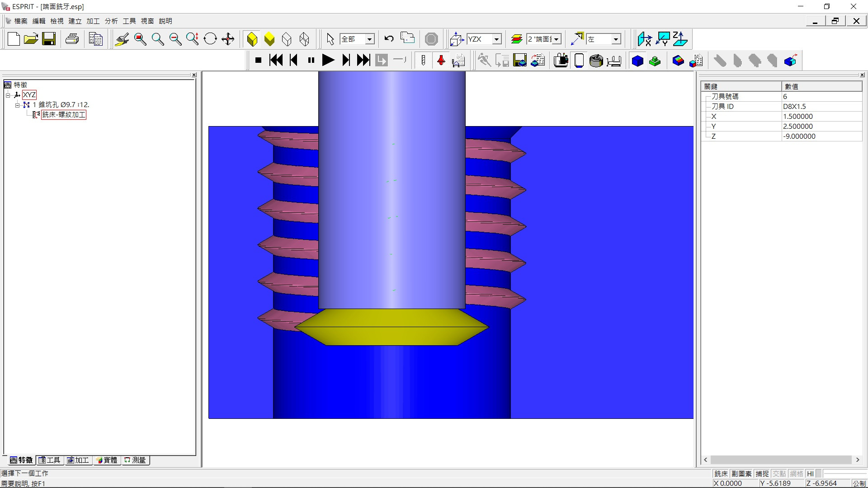Image resolution: width=868 pixels, height=488 pixels.
Task: Toggle blue stock solid display
Action: tap(637, 61)
